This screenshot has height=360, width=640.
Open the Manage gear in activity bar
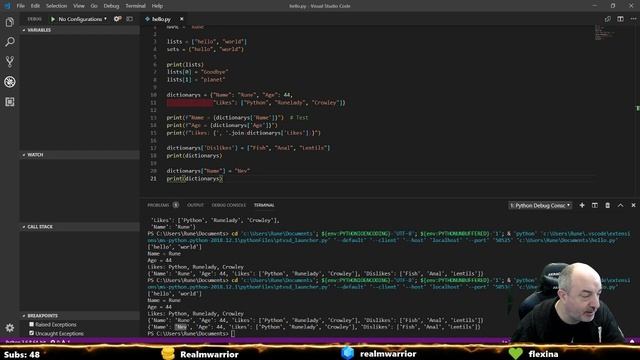click(x=10, y=327)
